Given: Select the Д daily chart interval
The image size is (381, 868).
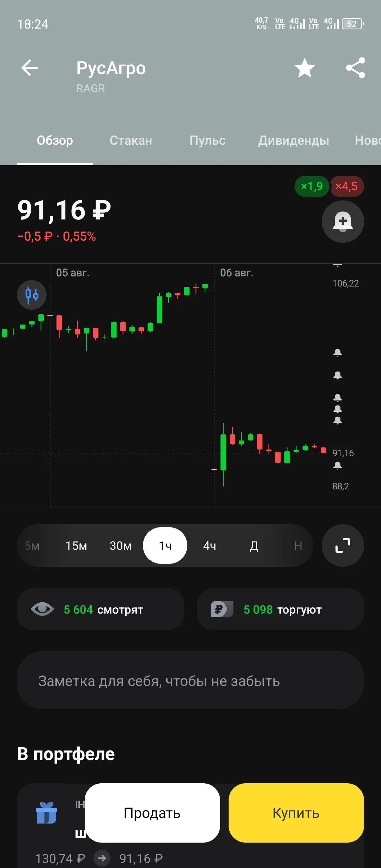Looking at the screenshot, I should pos(254,546).
